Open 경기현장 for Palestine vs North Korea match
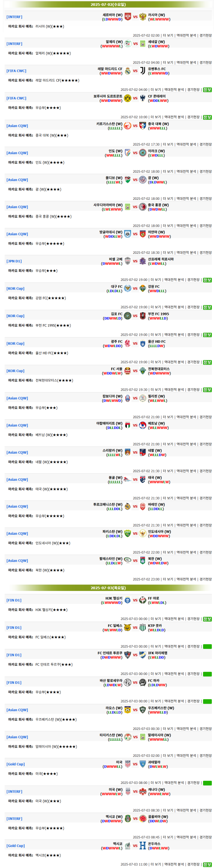Viewport: 214px width, 868px height. (205, 579)
